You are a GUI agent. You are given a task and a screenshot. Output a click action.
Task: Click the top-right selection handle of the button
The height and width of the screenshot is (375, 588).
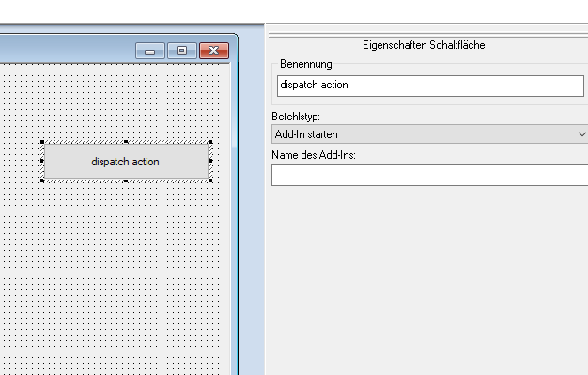[210, 142]
